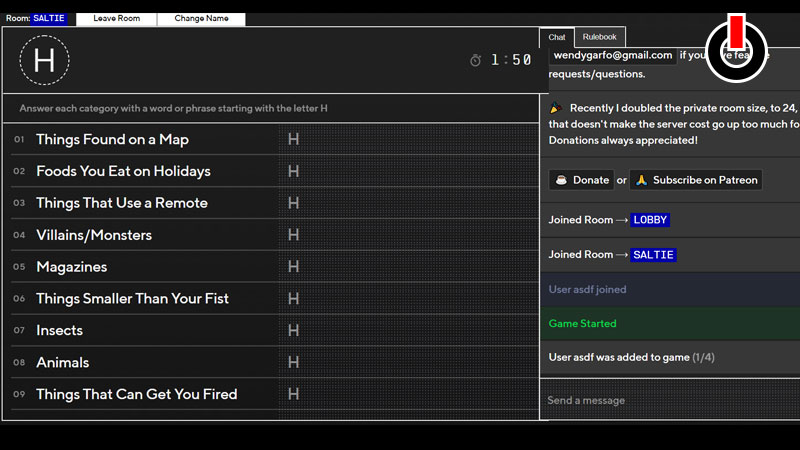The image size is (800, 450).
Task: Click 'User asdf joined' chat message
Action: click(x=587, y=289)
